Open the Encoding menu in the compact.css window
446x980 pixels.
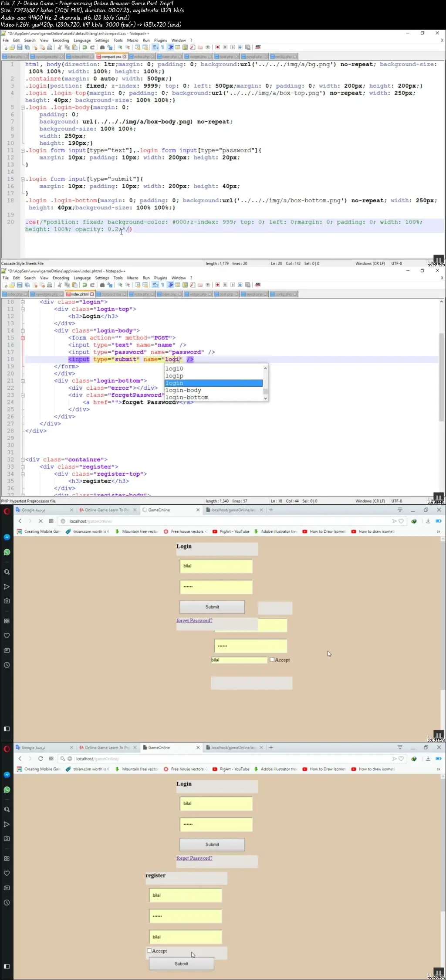[61, 40]
